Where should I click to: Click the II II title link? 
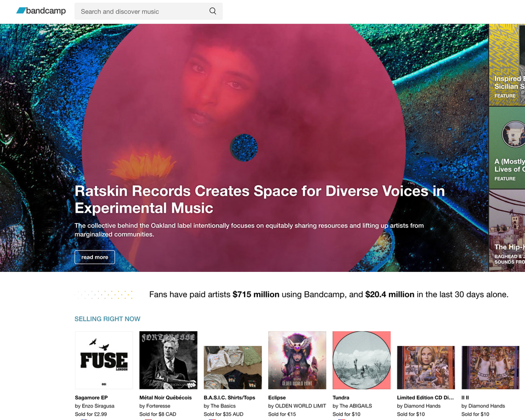pyautogui.click(x=465, y=397)
